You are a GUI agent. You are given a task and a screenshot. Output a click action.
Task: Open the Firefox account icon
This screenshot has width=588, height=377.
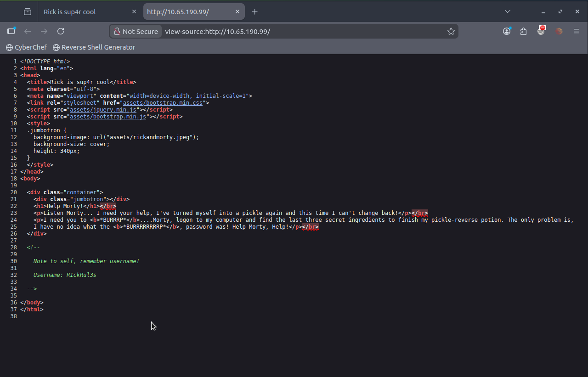tap(507, 31)
